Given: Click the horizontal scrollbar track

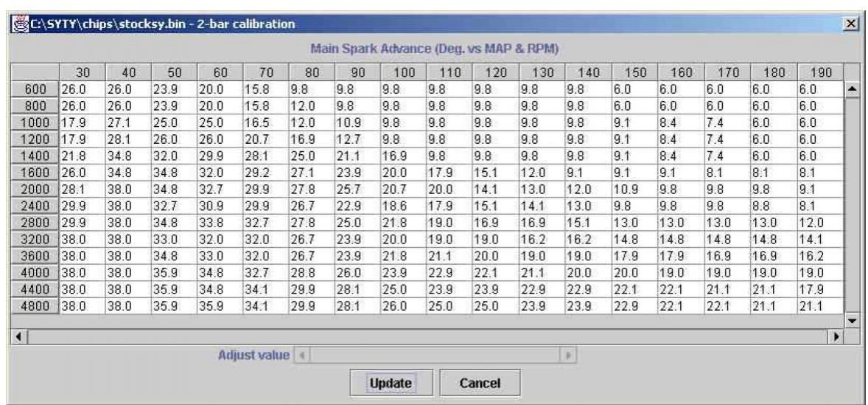Looking at the screenshot, I should (x=428, y=336).
